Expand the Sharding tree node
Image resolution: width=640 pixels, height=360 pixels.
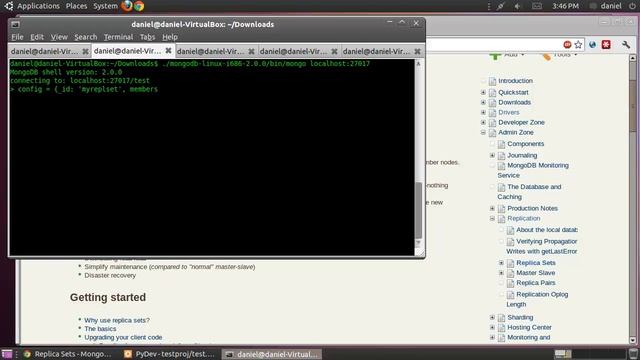tap(492, 318)
